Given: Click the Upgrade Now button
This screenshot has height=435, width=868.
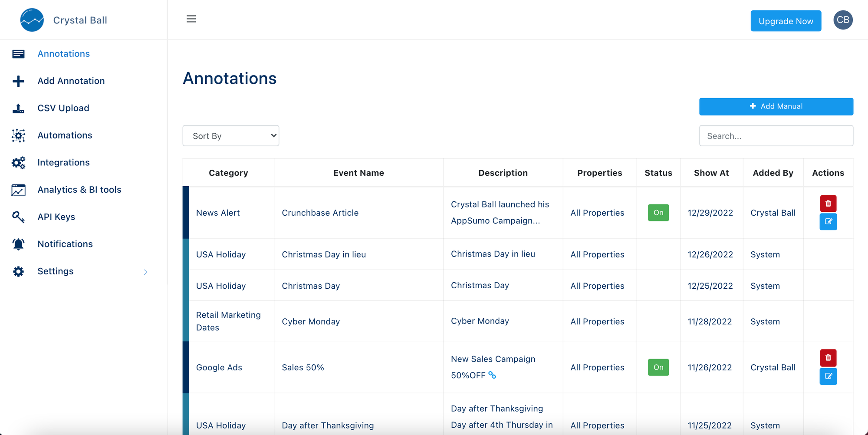Looking at the screenshot, I should (786, 21).
